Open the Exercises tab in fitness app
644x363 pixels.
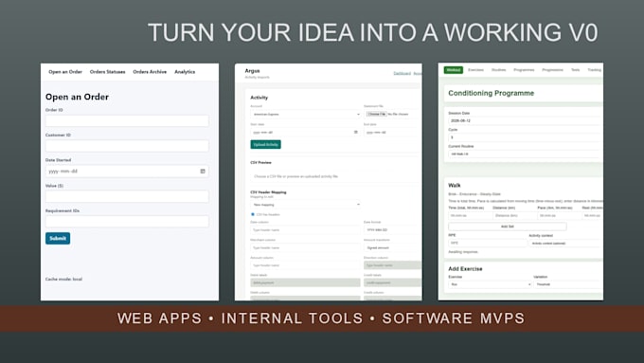point(476,70)
